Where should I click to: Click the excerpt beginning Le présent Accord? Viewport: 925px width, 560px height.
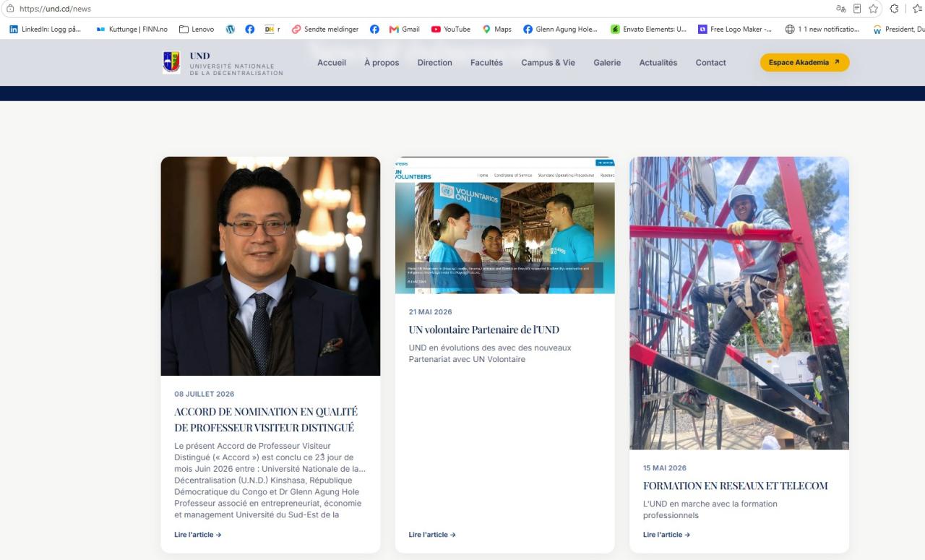click(x=270, y=481)
